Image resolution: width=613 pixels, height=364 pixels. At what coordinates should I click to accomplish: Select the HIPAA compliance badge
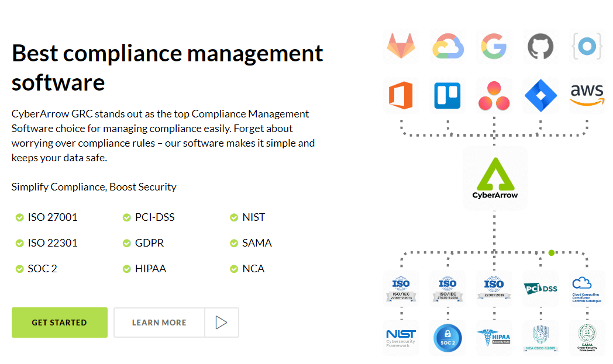click(x=494, y=337)
